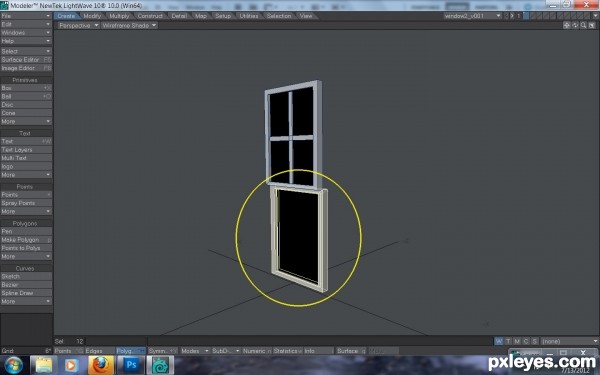
Task: Select the Ball primitive tool
Action: pyautogui.click(x=26, y=96)
